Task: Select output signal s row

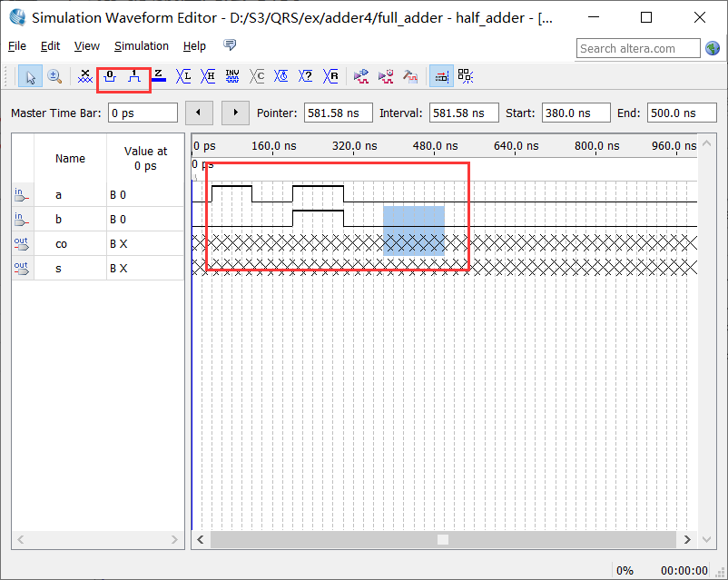Action: (x=98, y=269)
